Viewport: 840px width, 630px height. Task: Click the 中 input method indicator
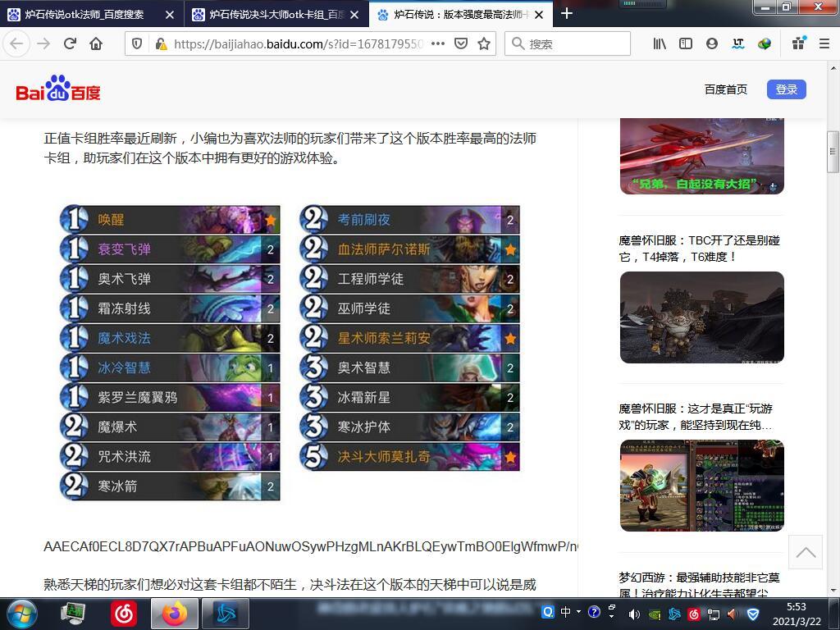(x=565, y=612)
